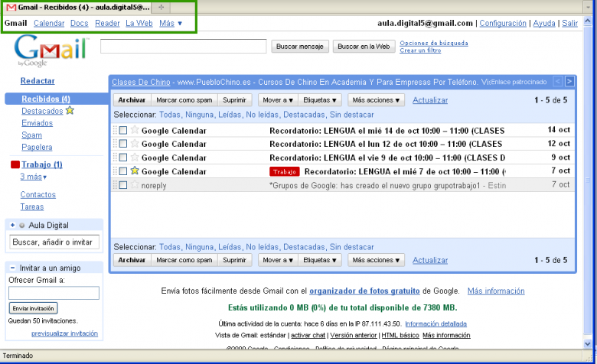Click the Redactar link to compose

(x=38, y=80)
